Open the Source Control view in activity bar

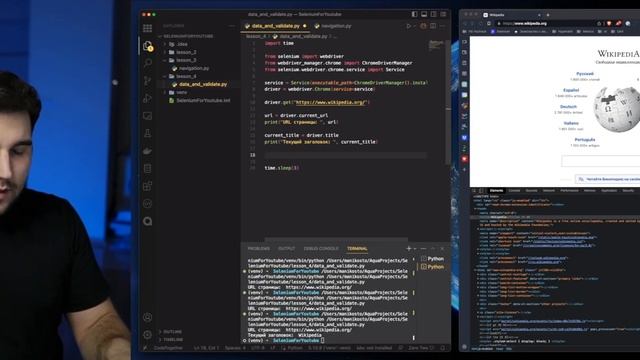coord(148,81)
